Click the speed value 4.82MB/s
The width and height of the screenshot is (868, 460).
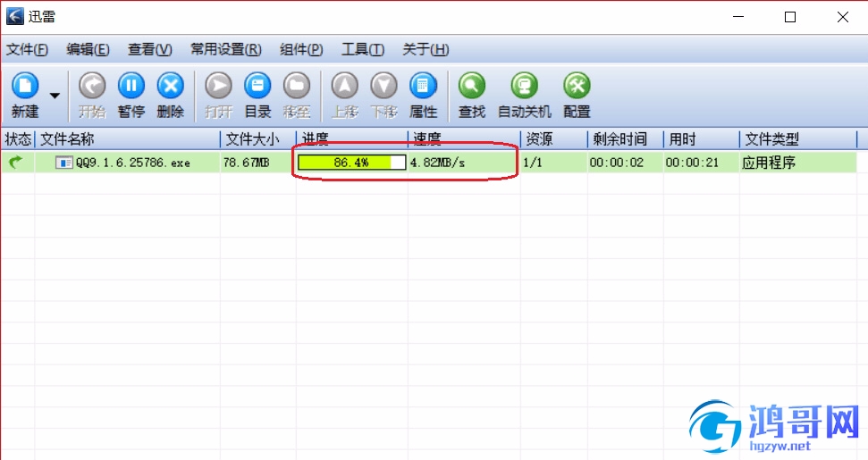[437, 163]
